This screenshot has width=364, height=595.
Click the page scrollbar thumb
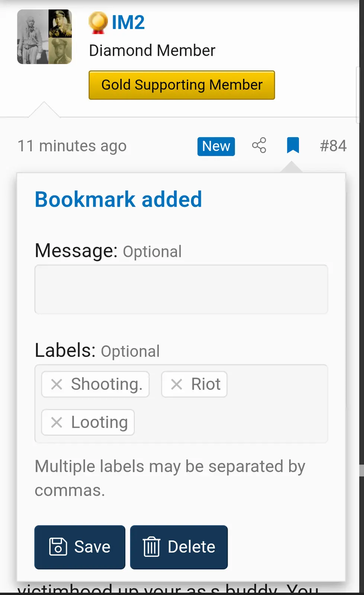tap(361, 470)
